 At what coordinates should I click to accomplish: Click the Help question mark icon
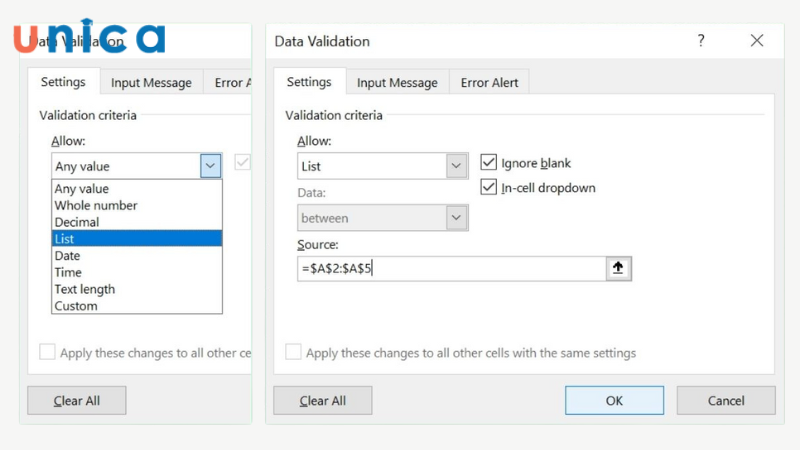pos(700,41)
